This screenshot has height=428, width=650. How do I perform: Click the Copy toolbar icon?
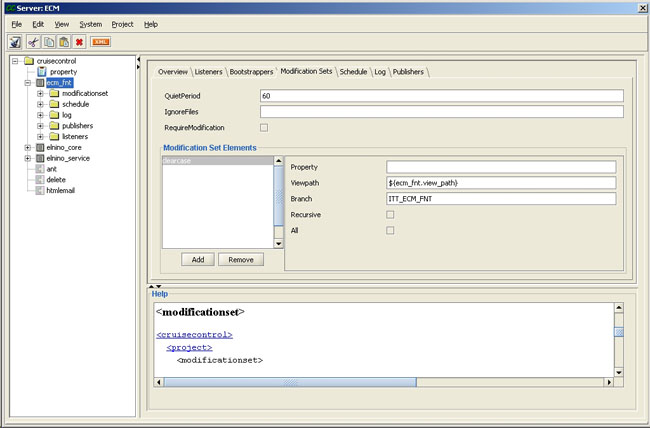tap(49, 42)
